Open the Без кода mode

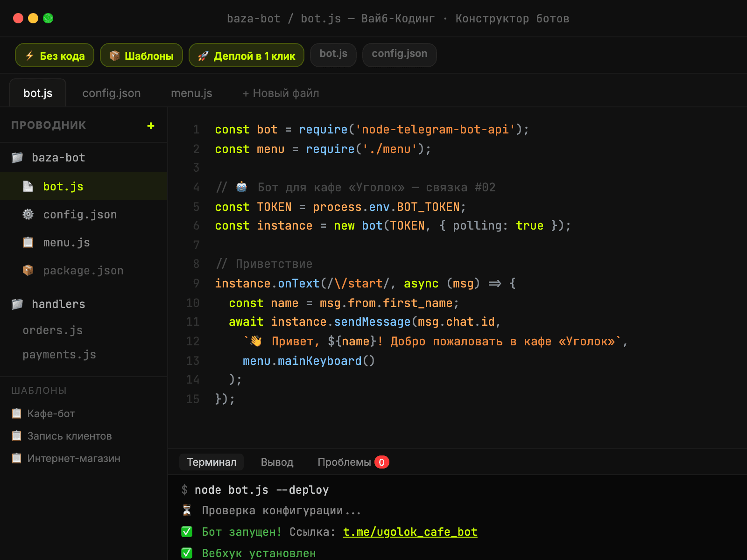[55, 56]
